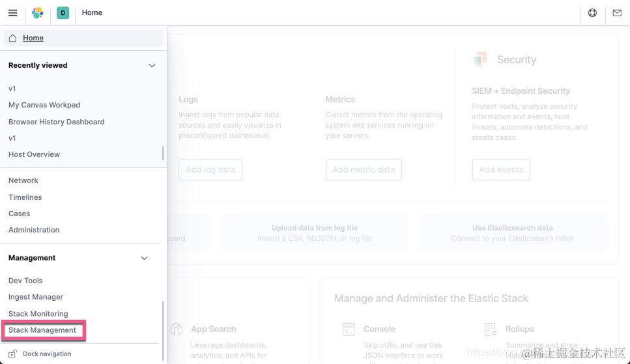Screen dimensions: 630x364
Task: Click the Security heading
Action: (516, 59)
